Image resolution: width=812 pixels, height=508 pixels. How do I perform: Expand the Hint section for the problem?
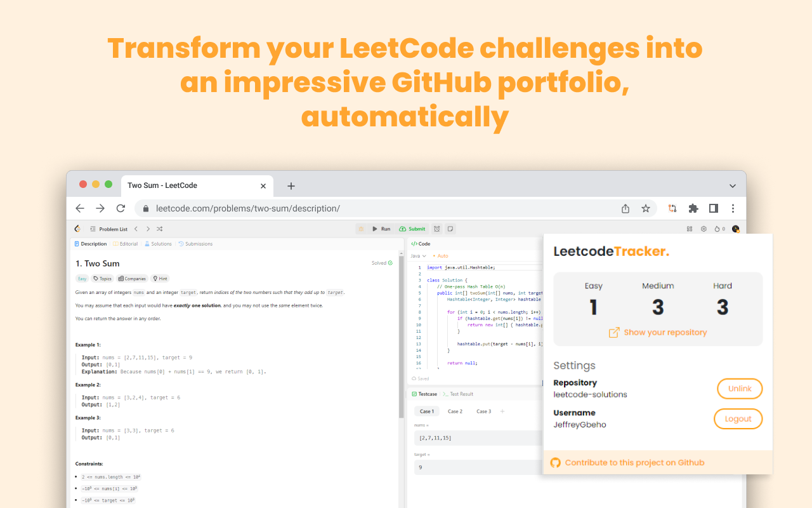[160, 278]
